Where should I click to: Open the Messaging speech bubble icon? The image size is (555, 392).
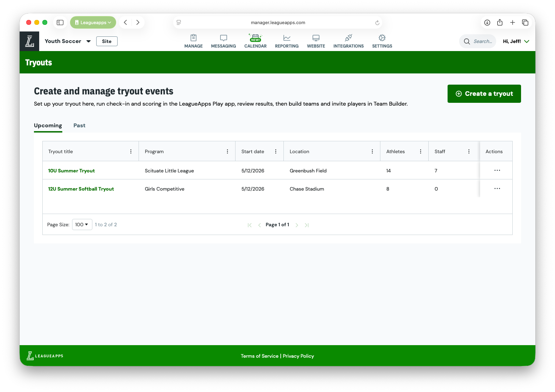[224, 38]
